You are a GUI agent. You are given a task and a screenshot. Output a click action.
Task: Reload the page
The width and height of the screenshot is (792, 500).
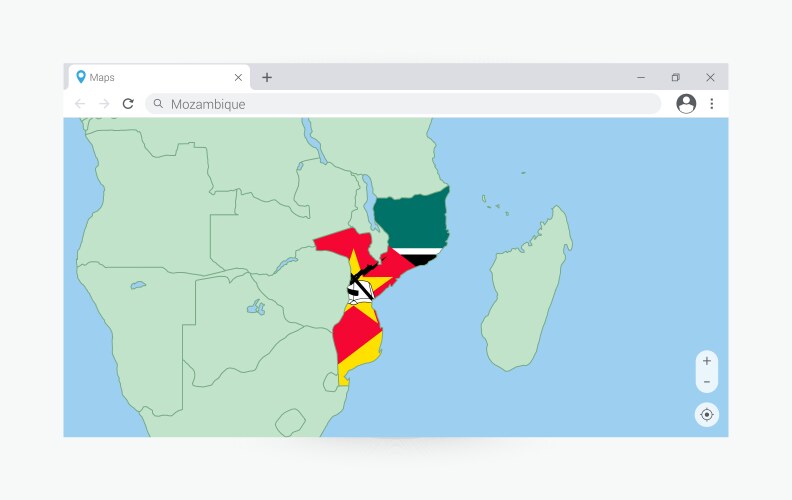pyautogui.click(x=128, y=104)
